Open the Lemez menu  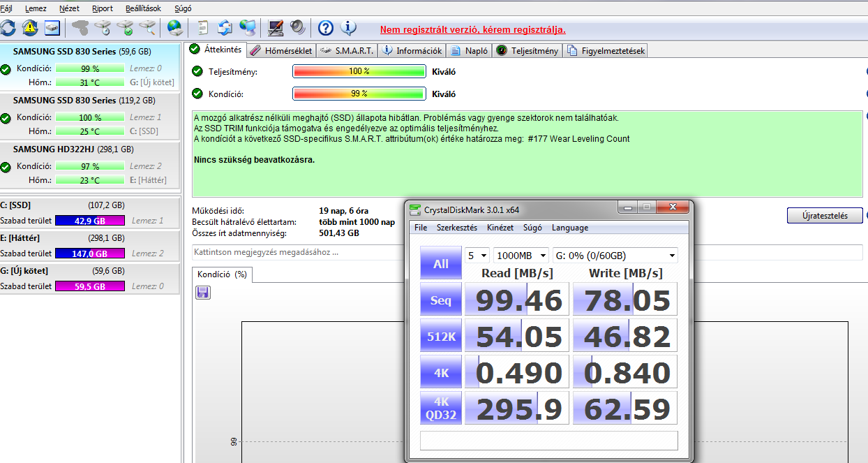click(x=35, y=8)
